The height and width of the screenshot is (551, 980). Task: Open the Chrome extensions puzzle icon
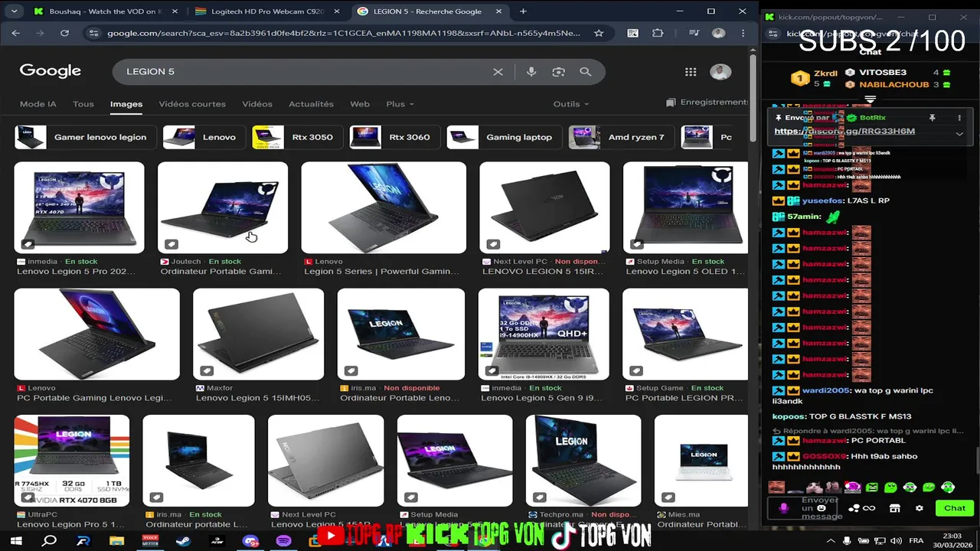point(658,33)
